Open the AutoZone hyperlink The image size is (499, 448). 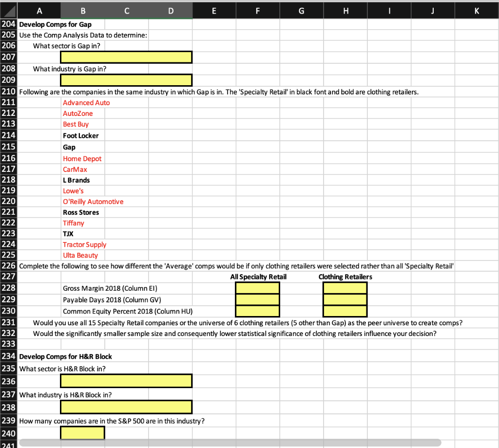78,113
